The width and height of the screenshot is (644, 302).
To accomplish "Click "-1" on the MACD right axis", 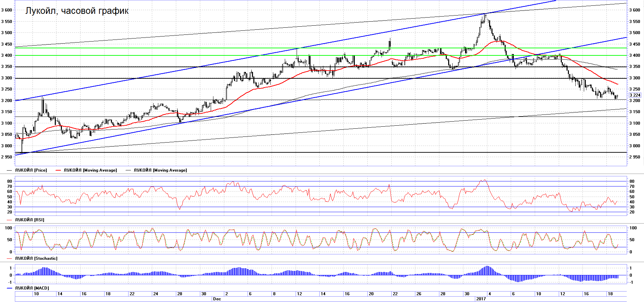I will pos(631,282).
